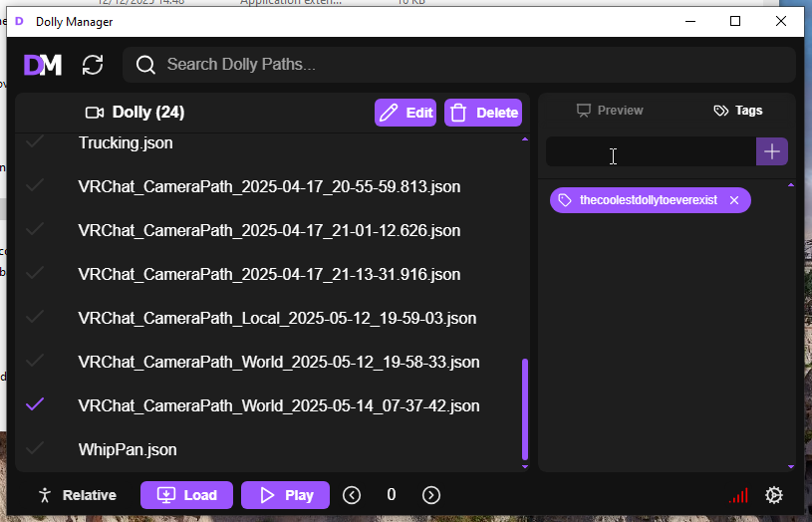Click the previous arrow beside the counter
The image size is (812, 522).
(352, 495)
